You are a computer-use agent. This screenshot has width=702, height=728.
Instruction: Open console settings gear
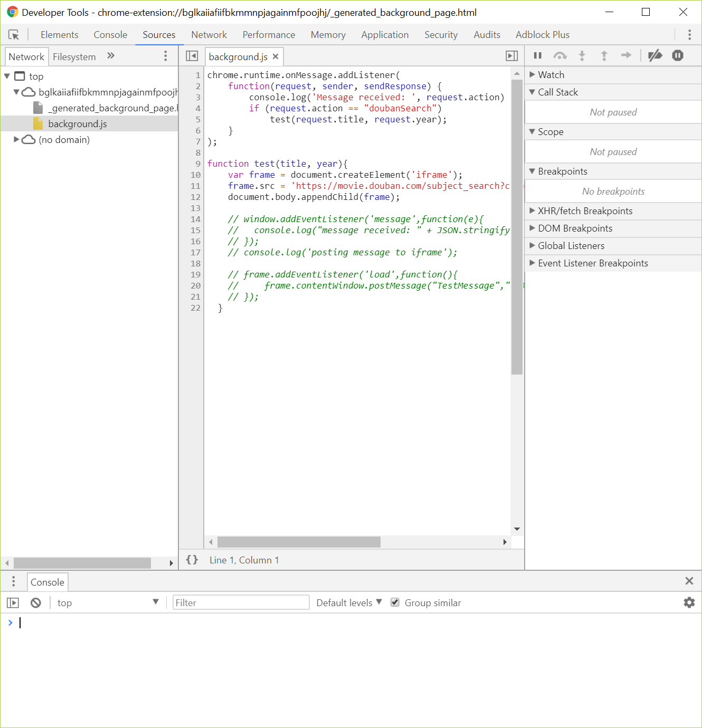click(689, 602)
